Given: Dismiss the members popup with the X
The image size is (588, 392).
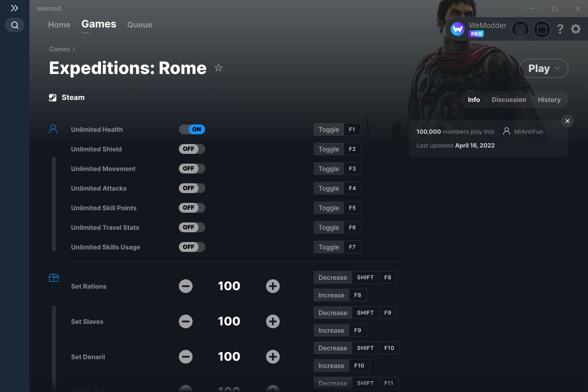Looking at the screenshot, I should 567,121.
